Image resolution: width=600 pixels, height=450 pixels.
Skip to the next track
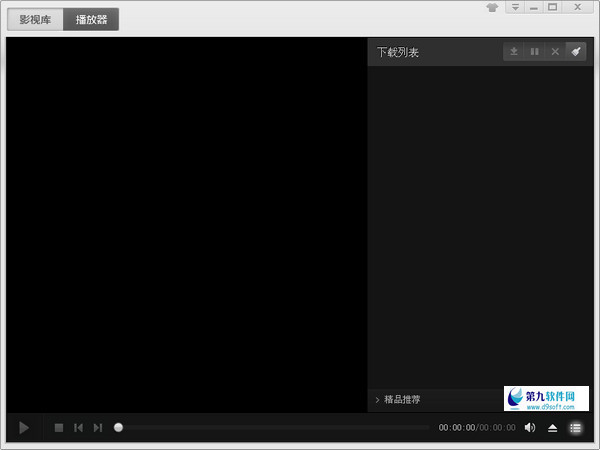[97, 428]
